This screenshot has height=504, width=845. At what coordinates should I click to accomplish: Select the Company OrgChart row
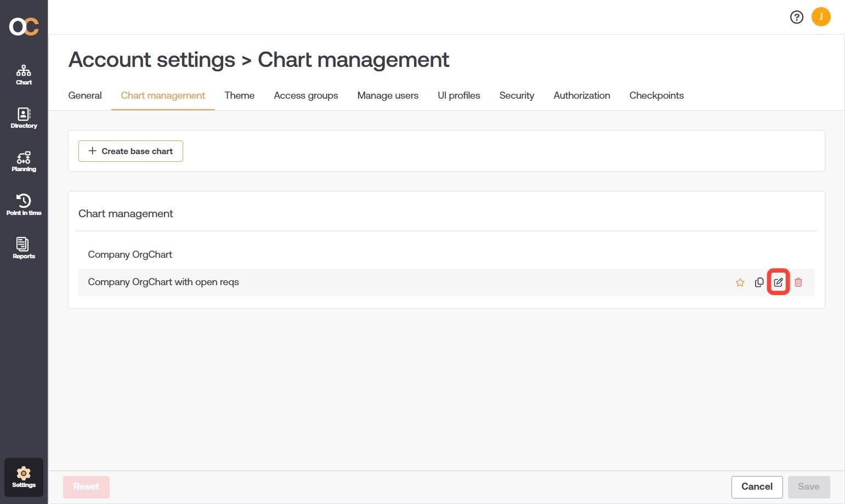click(446, 254)
